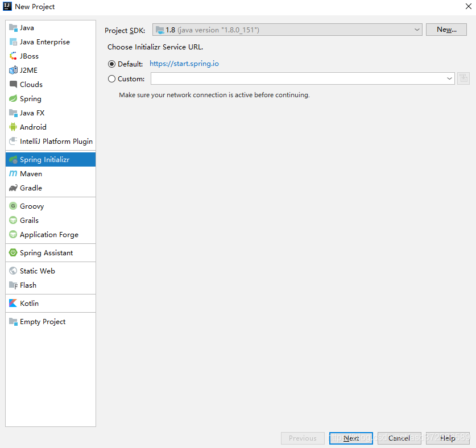Click the Previous button

click(303, 438)
